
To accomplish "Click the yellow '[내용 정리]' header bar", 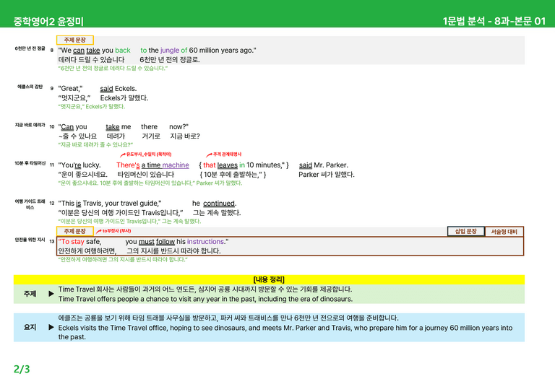I will coord(269,279).
